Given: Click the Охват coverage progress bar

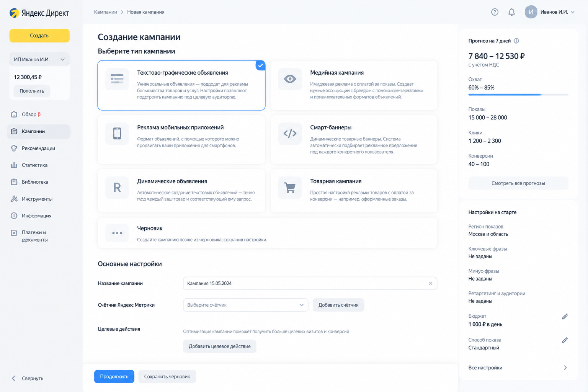Looking at the screenshot, I should point(518,94).
